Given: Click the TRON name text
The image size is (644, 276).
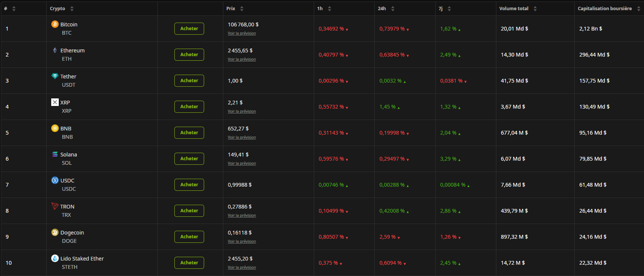Looking at the screenshot, I should tap(67, 207).
